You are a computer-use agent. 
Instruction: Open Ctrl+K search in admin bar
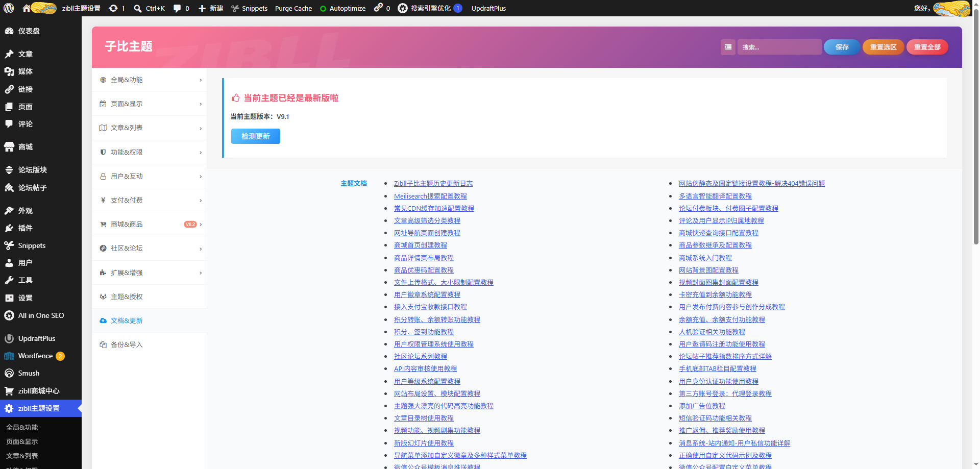(x=149, y=8)
